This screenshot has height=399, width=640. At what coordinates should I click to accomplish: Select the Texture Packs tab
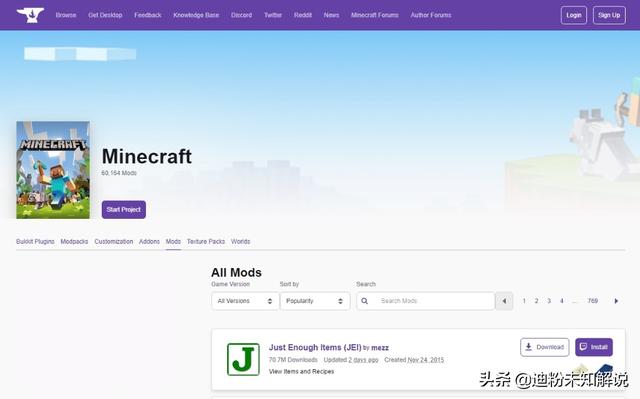206,242
